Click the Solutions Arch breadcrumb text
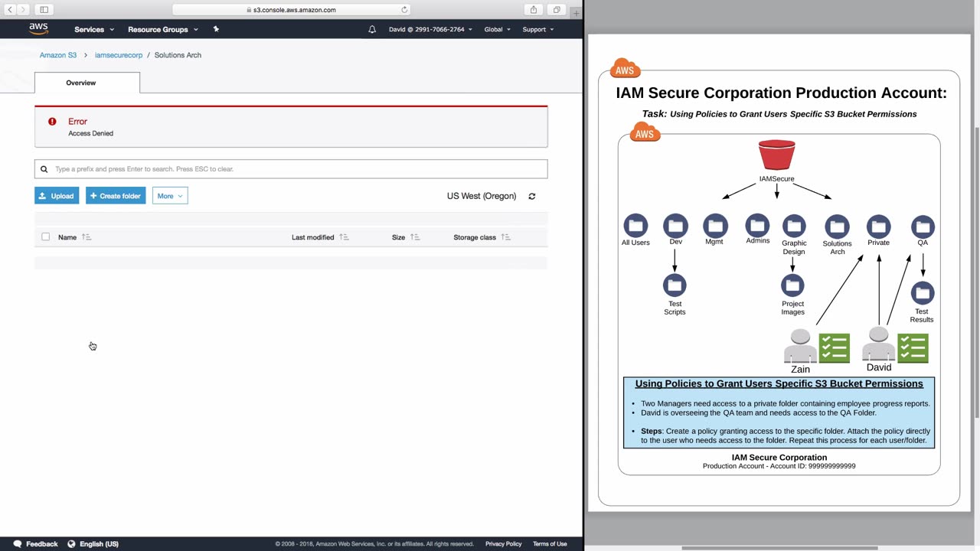 tap(178, 55)
